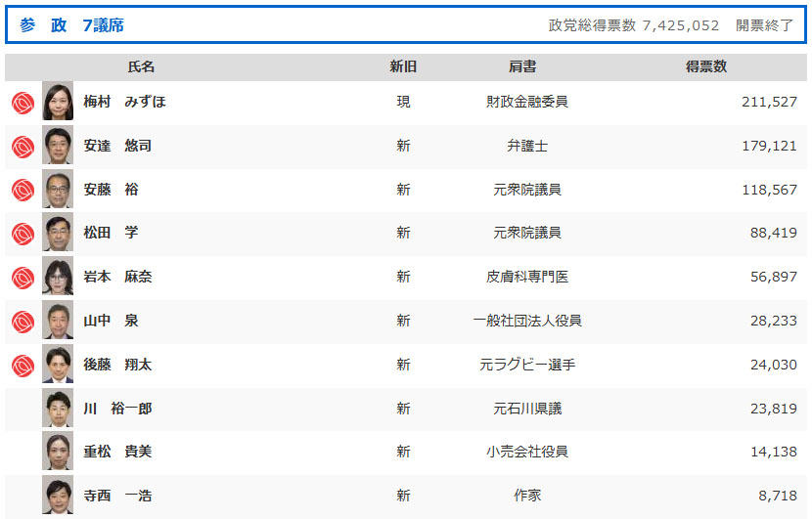Click the 得票数 column header
812x519 pixels.
point(706,66)
